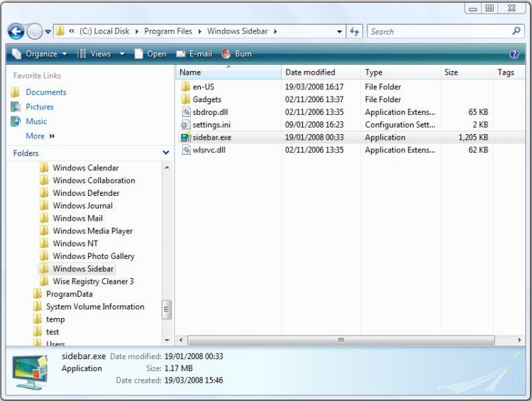The width and height of the screenshot is (532, 401).
Task: Select ProgramData in folder tree
Action: pos(70,294)
